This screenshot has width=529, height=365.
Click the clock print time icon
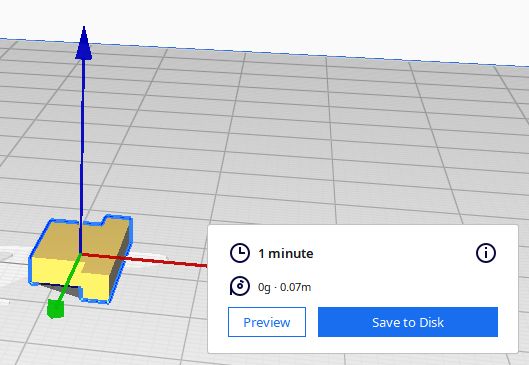[240, 253]
